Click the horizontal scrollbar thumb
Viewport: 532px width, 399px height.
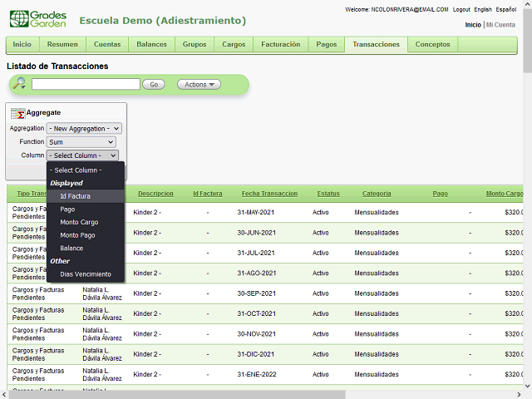[177, 395]
